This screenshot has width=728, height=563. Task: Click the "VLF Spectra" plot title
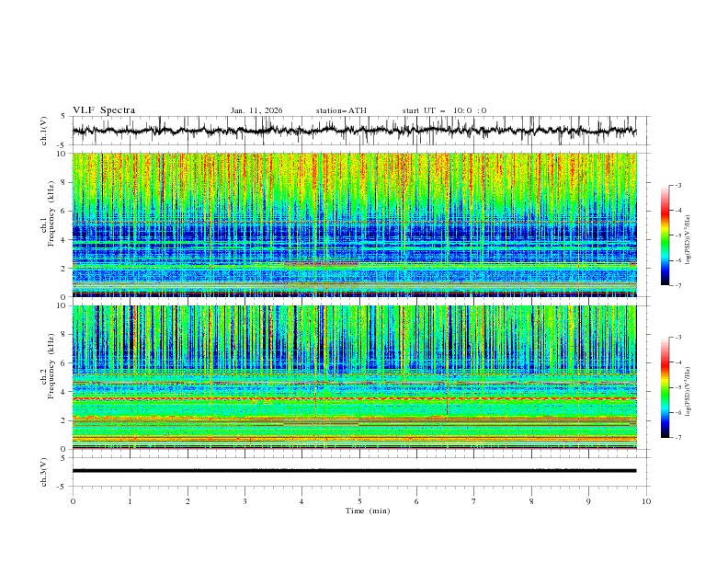coord(104,110)
